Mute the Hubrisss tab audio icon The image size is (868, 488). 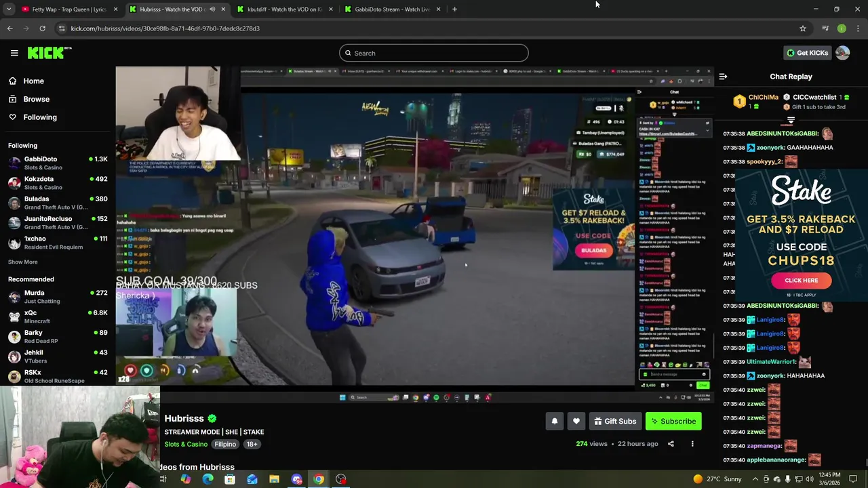coord(212,9)
